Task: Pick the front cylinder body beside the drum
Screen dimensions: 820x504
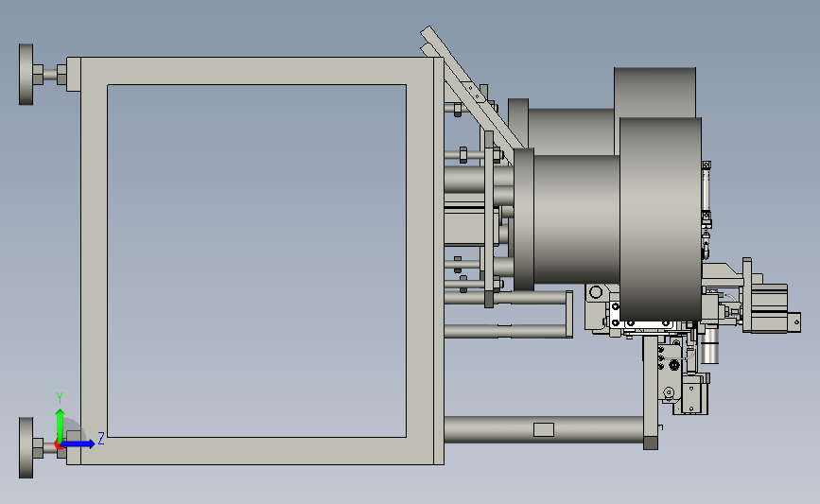Action: 577,219
